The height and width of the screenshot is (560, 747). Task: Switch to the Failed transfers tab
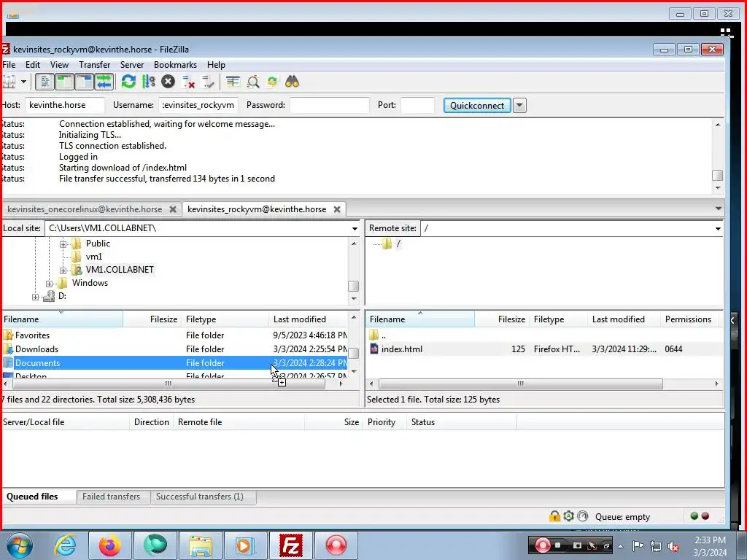click(111, 497)
